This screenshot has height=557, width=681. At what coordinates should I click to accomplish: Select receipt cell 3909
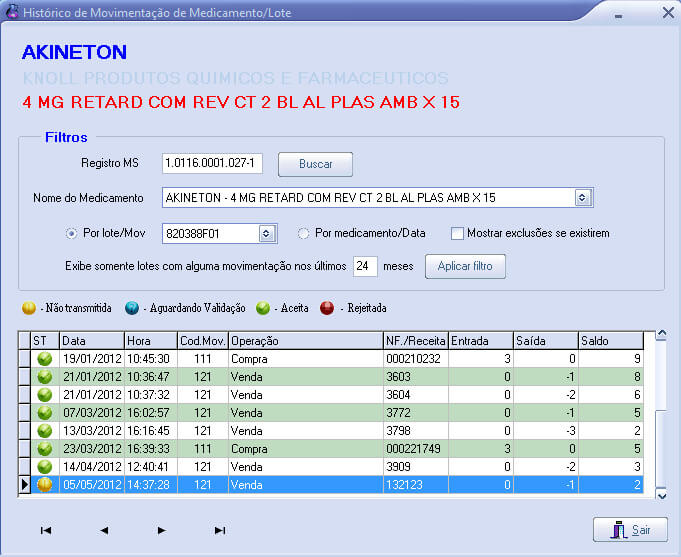click(416, 467)
